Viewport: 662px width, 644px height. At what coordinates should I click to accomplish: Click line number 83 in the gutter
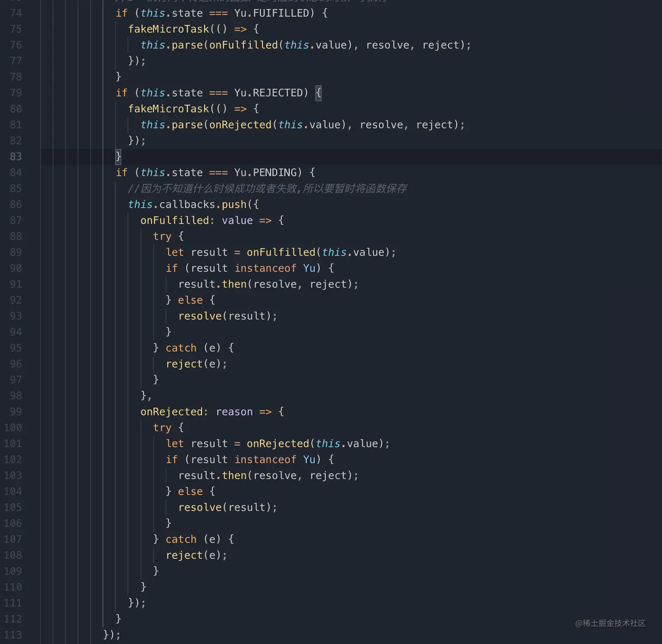click(16, 157)
